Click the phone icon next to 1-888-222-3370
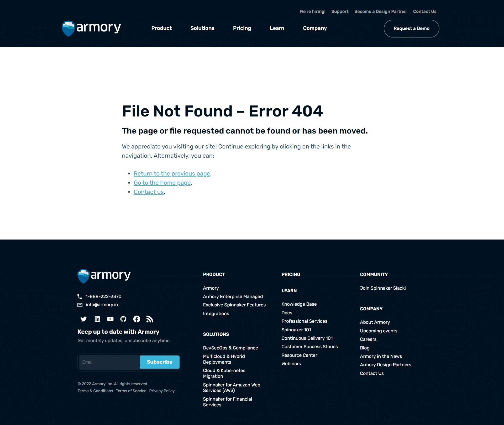The image size is (504, 425). pyautogui.click(x=80, y=296)
